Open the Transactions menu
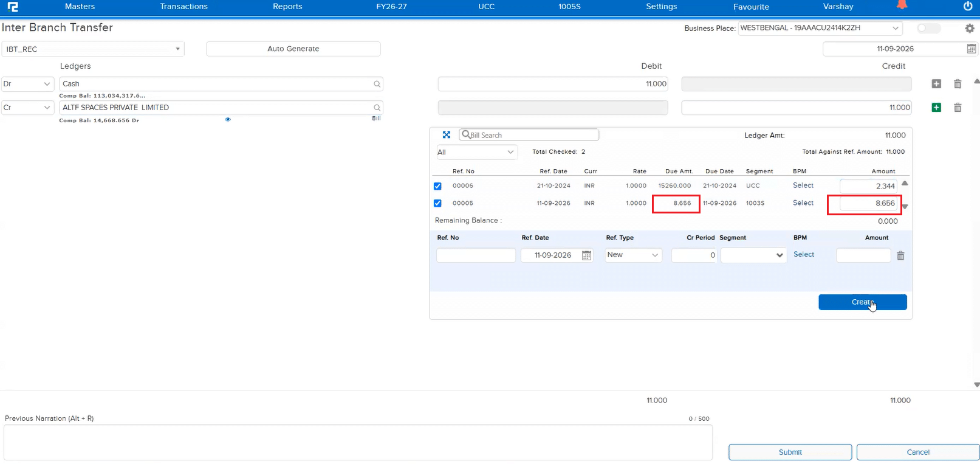 tap(183, 7)
